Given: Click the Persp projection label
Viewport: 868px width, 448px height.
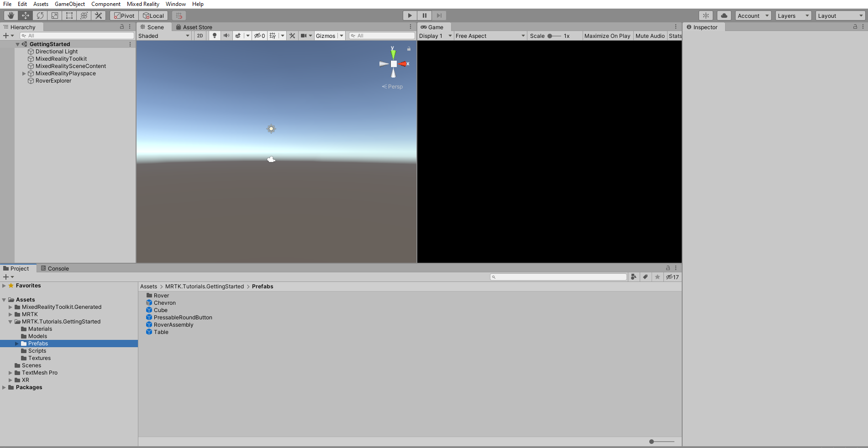Looking at the screenshot, I should 393,87.
